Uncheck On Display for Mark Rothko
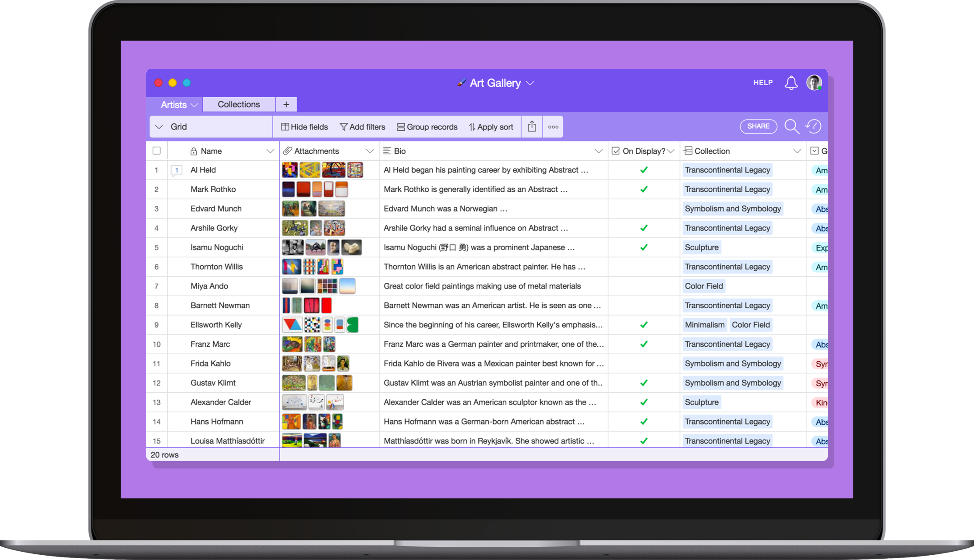This screenshot has width=974, height=560. (644, 189)
